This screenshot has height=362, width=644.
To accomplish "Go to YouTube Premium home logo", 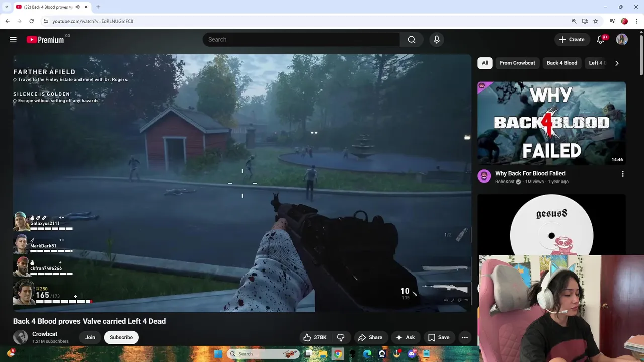I will [45, 40].
